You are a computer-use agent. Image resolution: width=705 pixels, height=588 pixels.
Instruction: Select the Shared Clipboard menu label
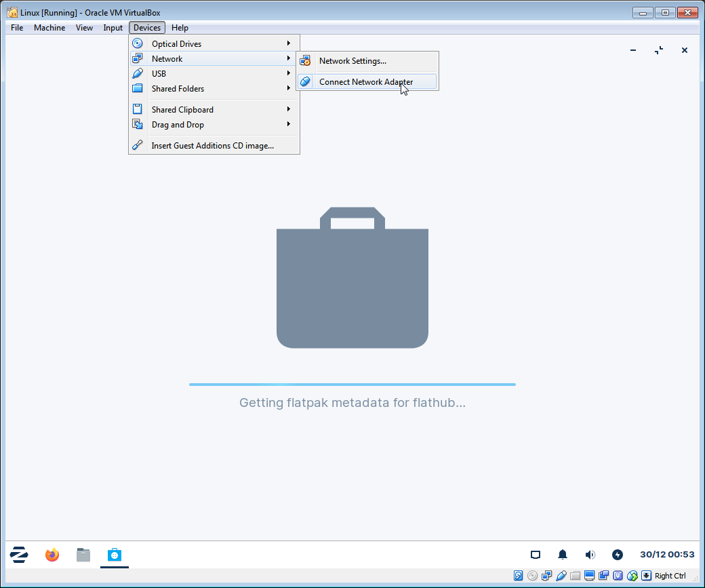click(x=182, y=110)
